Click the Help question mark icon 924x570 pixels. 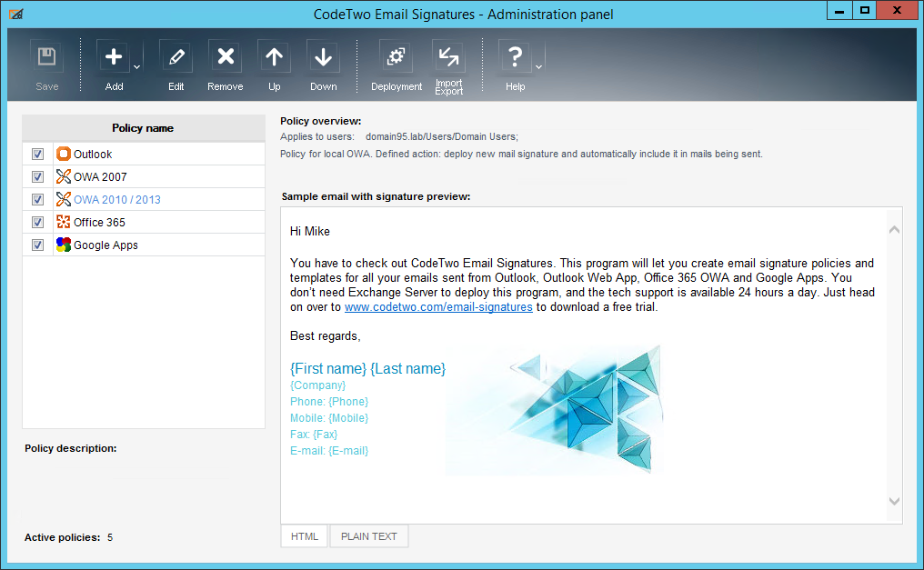515,57
